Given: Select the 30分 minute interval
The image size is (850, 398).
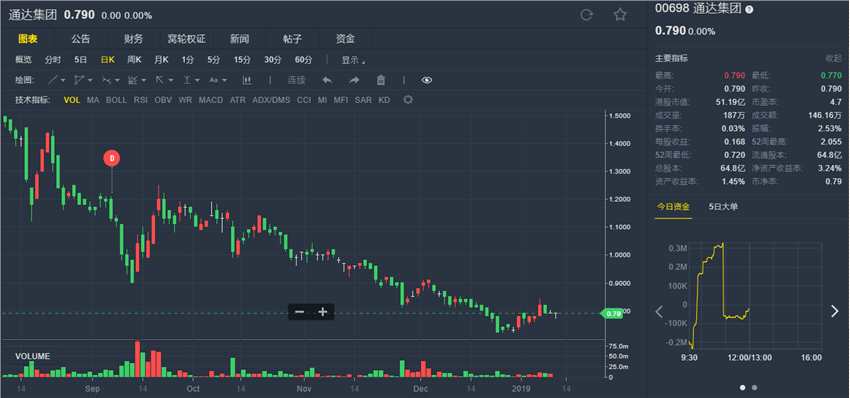Looking at the screenshot, I should 273,60.
